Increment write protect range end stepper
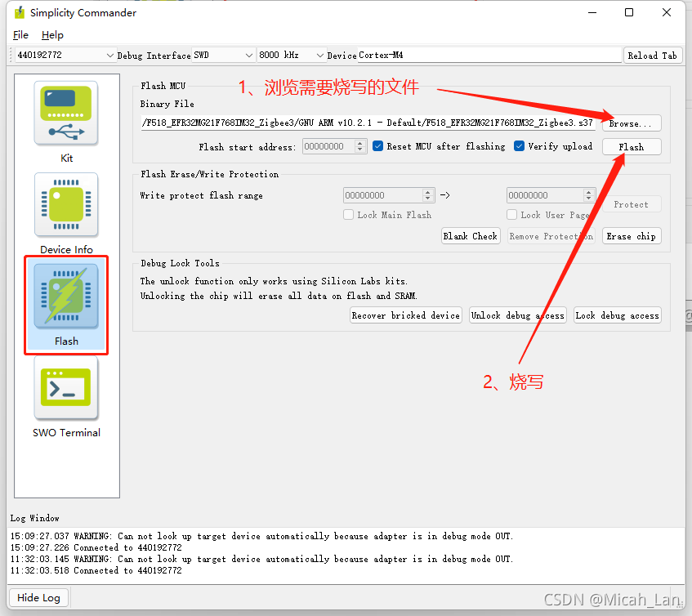Screen dimensions: 692x616 click(x=589, y=192)
